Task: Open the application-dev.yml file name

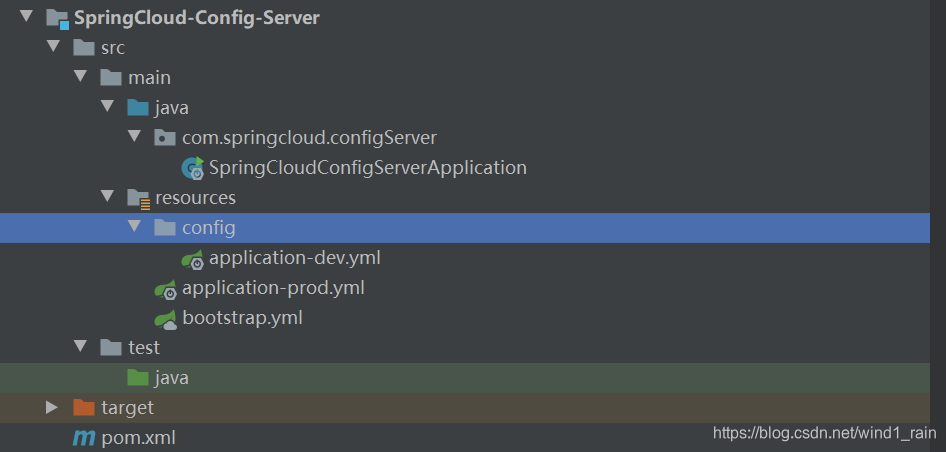Action: point(295,258)
